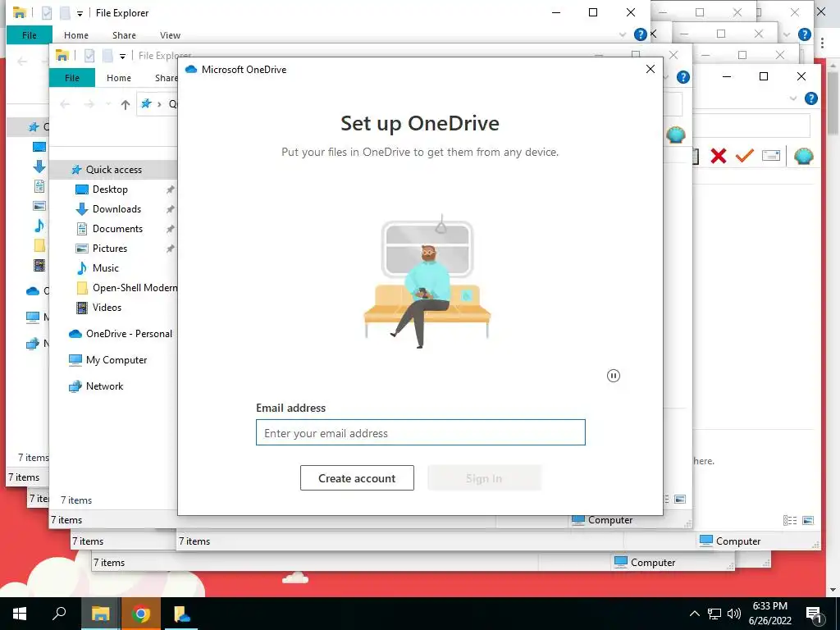Expand ribbon chevron in File Explorer showing View tab
Image resolution: width=840 pixels, height=630 pixels.
coord(622,34)
